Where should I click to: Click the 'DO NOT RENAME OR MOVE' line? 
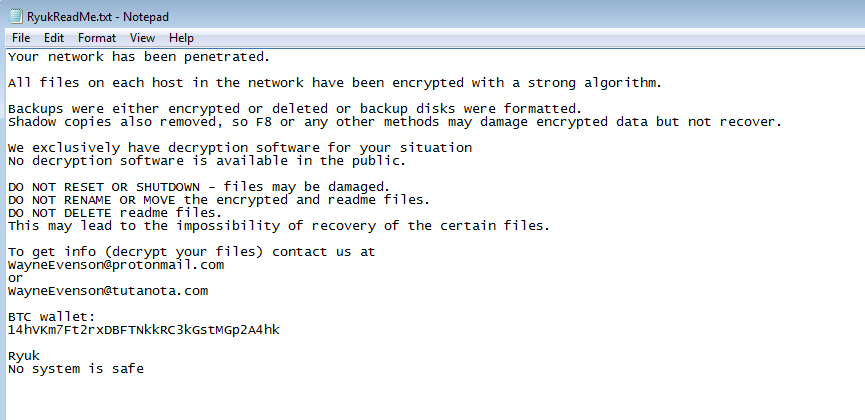[218, 199]
